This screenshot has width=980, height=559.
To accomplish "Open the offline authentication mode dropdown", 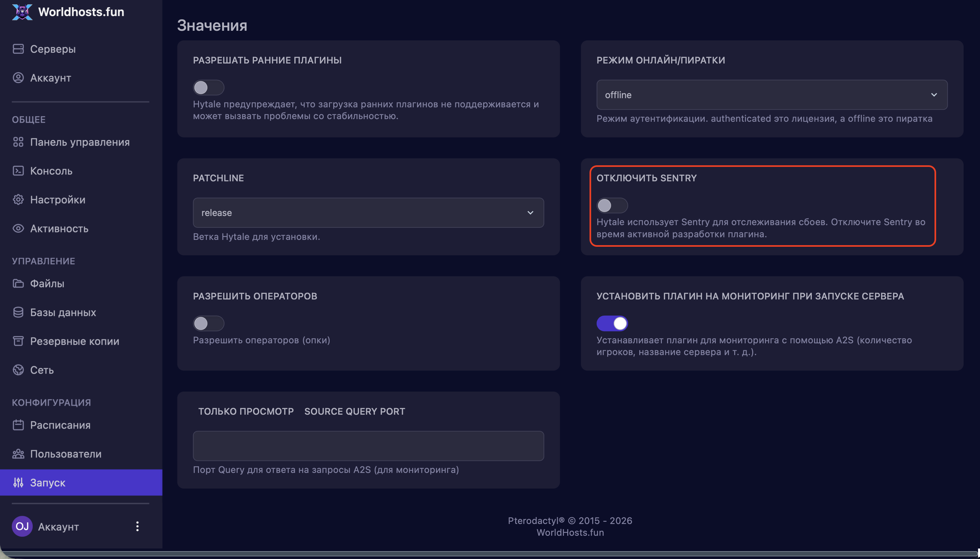I will coord(771,95).
